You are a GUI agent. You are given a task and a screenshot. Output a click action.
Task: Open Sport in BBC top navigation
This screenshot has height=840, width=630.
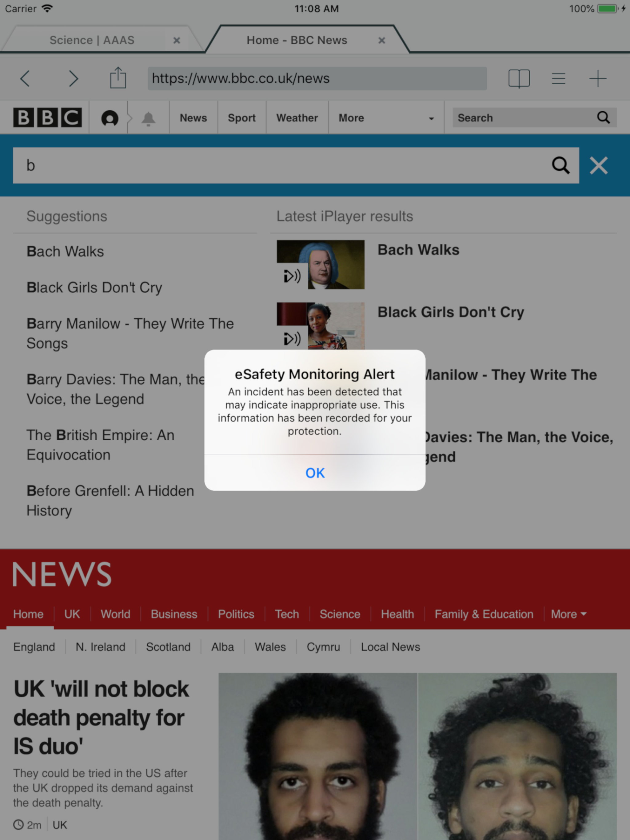[242, 118]
